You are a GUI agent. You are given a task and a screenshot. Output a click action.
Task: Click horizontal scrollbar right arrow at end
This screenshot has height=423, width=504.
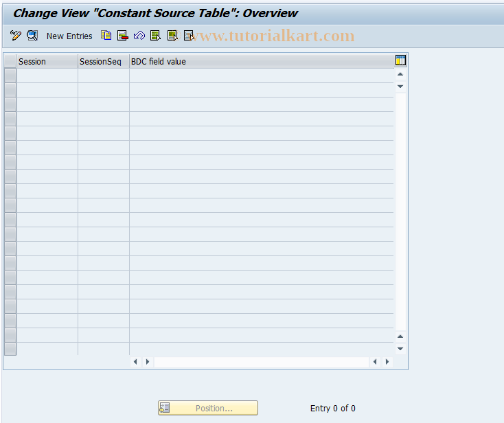(x=387, y=362)
